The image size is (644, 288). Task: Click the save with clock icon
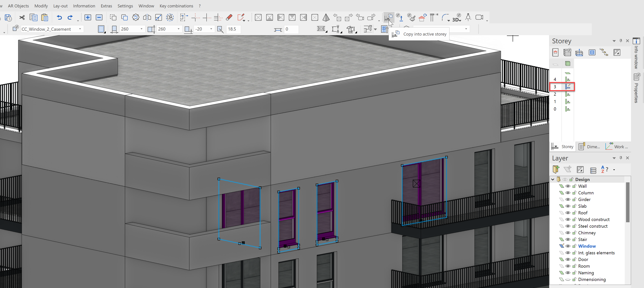tap(8, 17)
